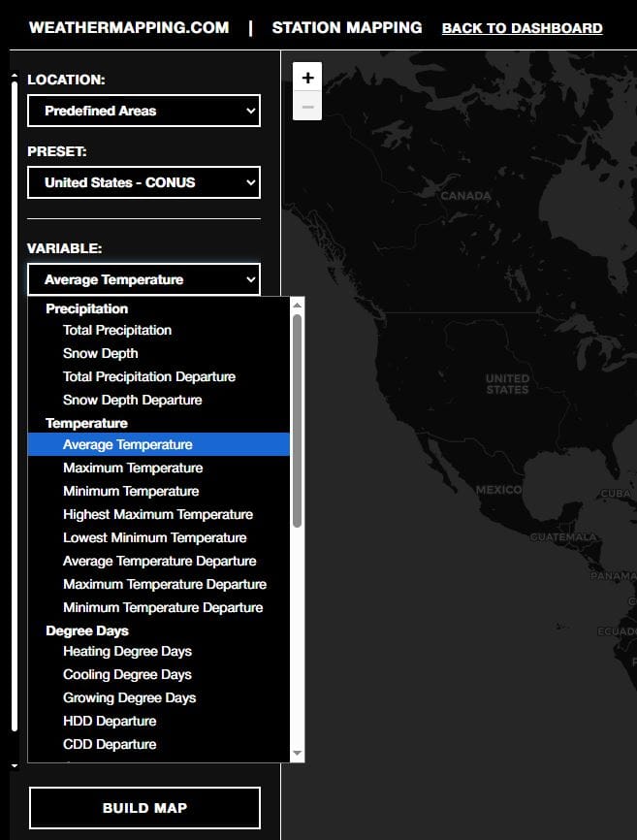This screenshot has height=840, width=637.
Task: Select Heating Degree Days
Action: point(127,651)
